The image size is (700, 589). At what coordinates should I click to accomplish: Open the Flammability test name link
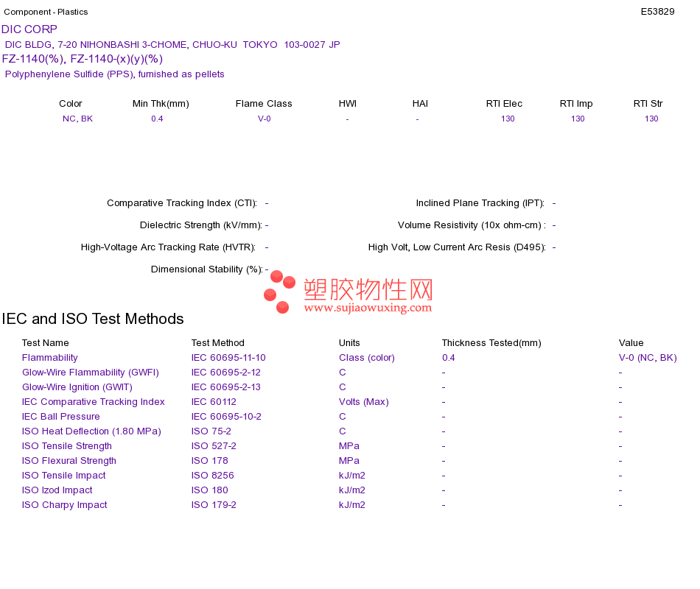(x=49, y=358)
